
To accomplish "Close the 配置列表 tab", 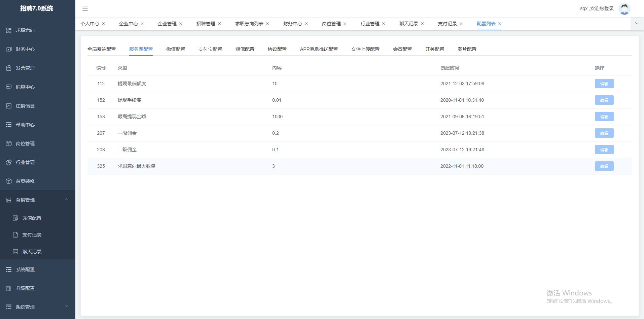I will point(500,24).
